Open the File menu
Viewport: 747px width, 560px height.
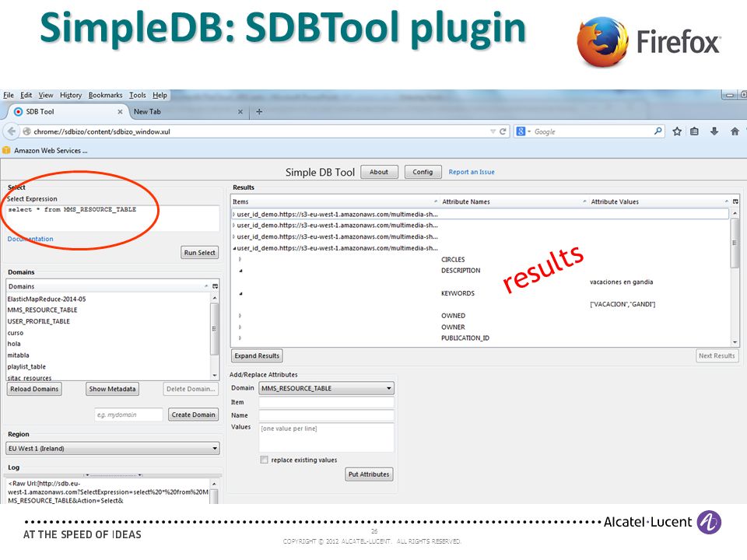click(x=9, y=95)
